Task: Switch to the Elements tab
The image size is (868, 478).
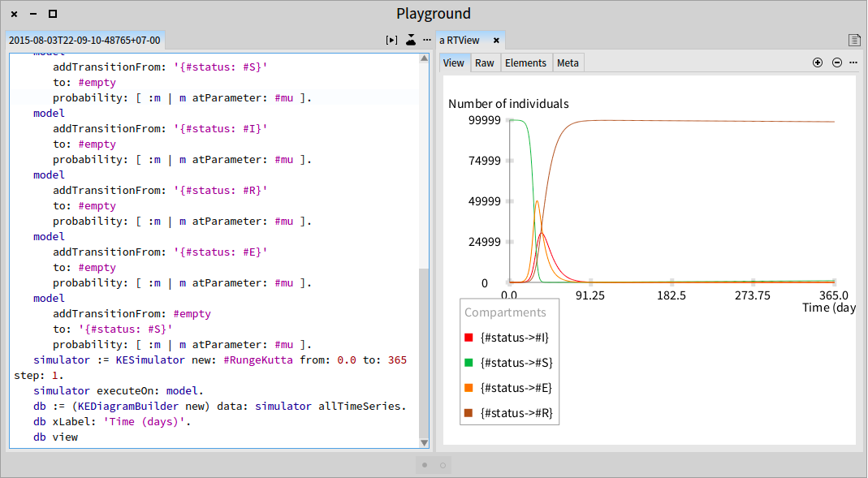Action: coord(525,63)
